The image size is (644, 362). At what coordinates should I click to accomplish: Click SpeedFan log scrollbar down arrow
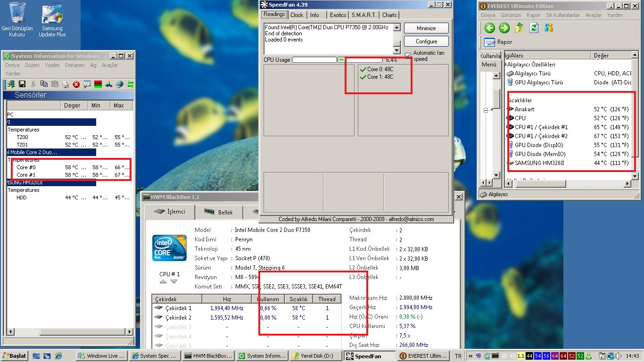(396, 50)
